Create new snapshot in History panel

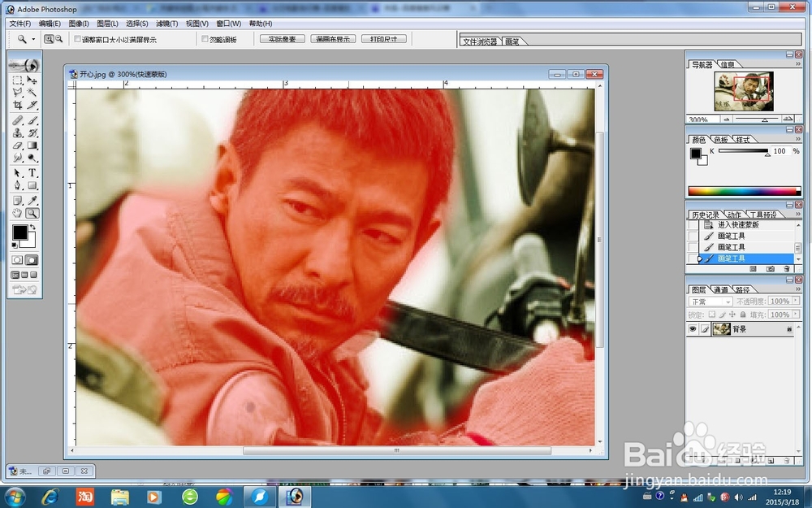click(770, 269)
